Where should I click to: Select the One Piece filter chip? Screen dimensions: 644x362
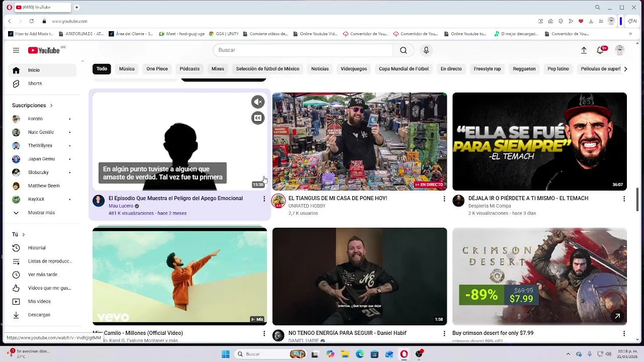click(x=157, y=69)
